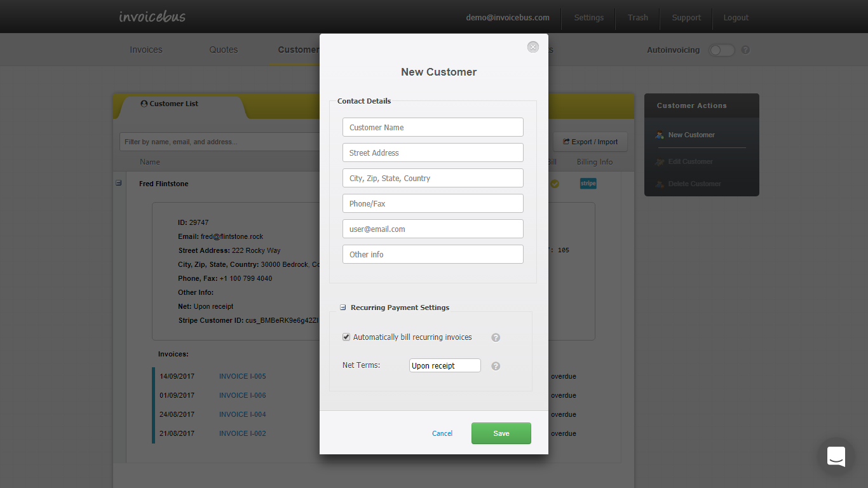This screenshot has height=488, width=868.
Task: Select the Edit Customer action icon
Action: [x=660, y=161]
